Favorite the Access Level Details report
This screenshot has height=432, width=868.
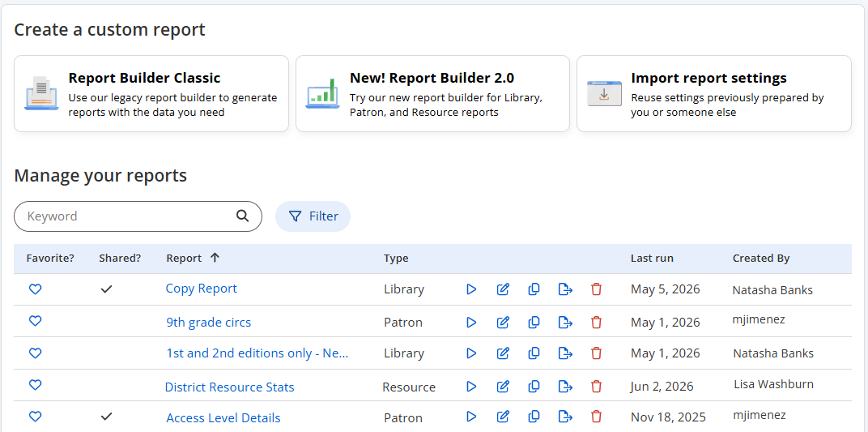[35, 417]
